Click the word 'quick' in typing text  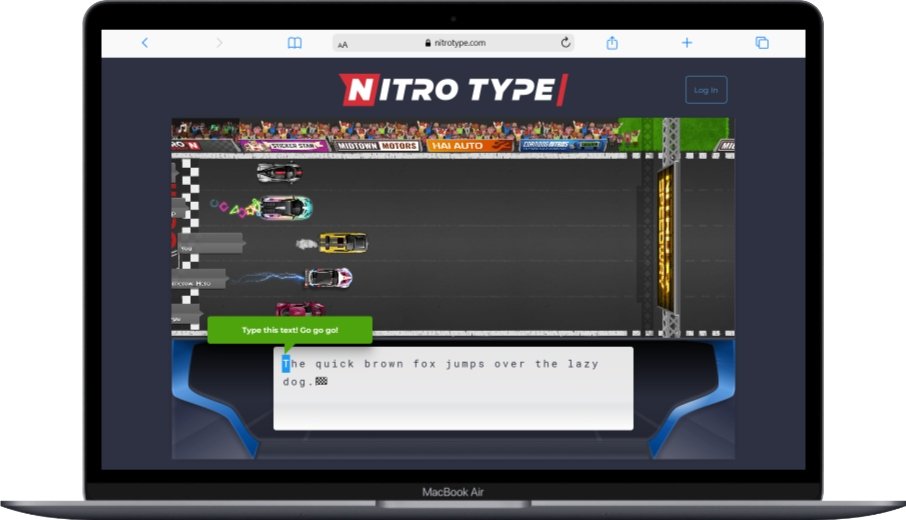[x=335, y=364]
